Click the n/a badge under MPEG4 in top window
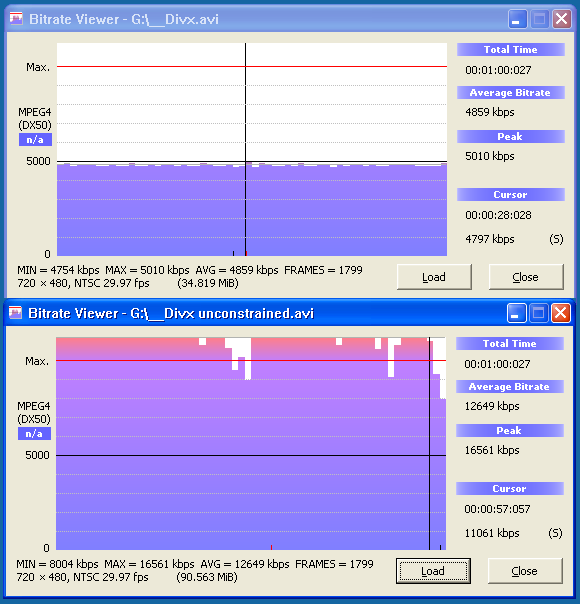This screenshot has width=580, height=604. [35, 139]
